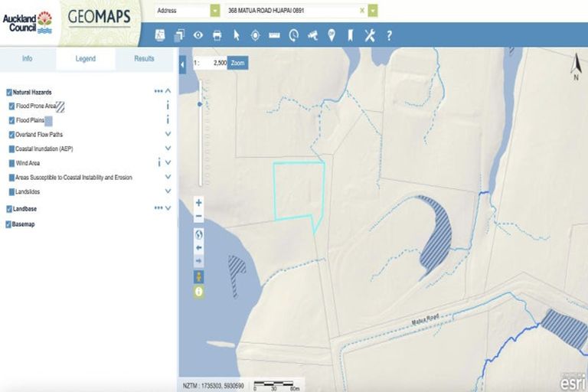Viewport: 588px width, 392px height.
Task: Switch to the Info tab
Action: pos(28,59)
